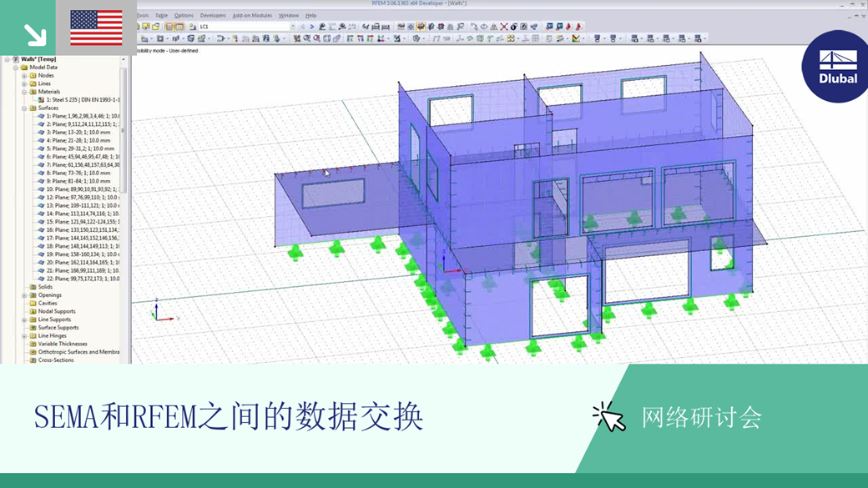Open the Table menu
868x488 pixels.
pyautogui.click(x=161, y=16)
